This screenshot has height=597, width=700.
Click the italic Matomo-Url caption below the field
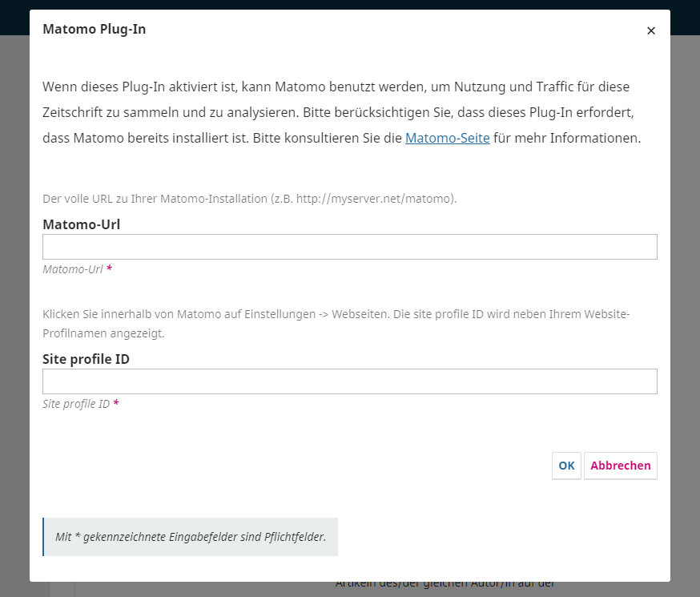tap(72, 269)
